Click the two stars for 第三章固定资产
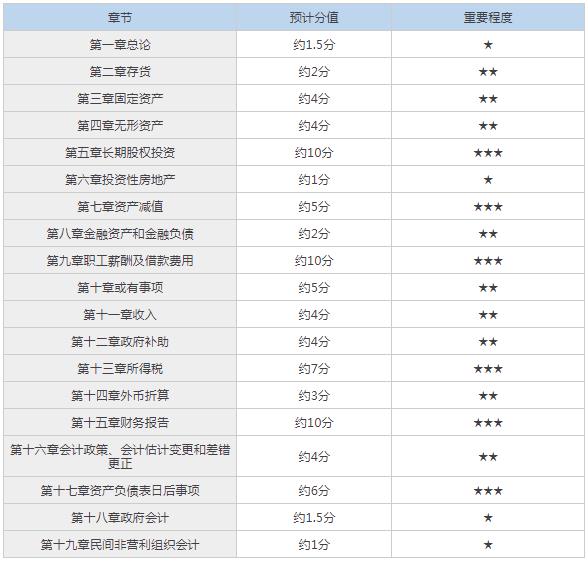 (488, 99)
